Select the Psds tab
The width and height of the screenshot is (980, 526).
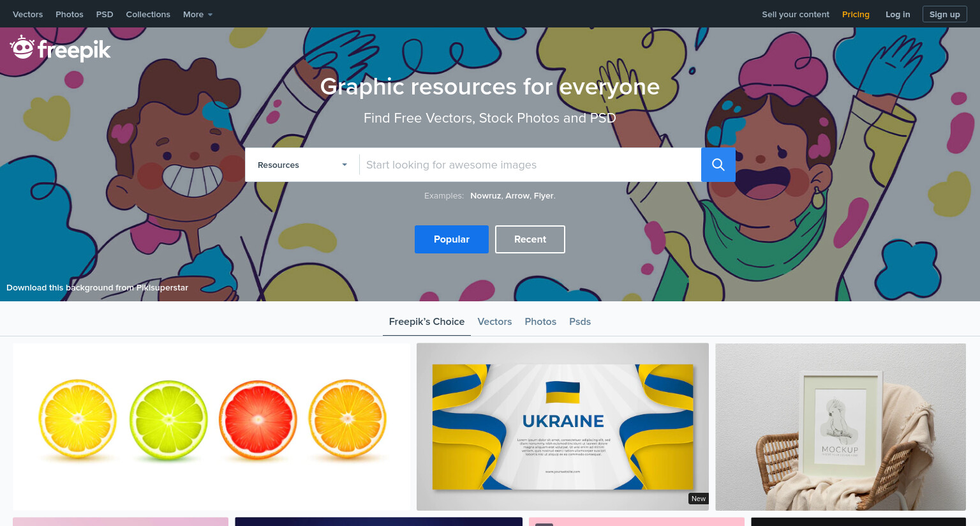point(580,322)
